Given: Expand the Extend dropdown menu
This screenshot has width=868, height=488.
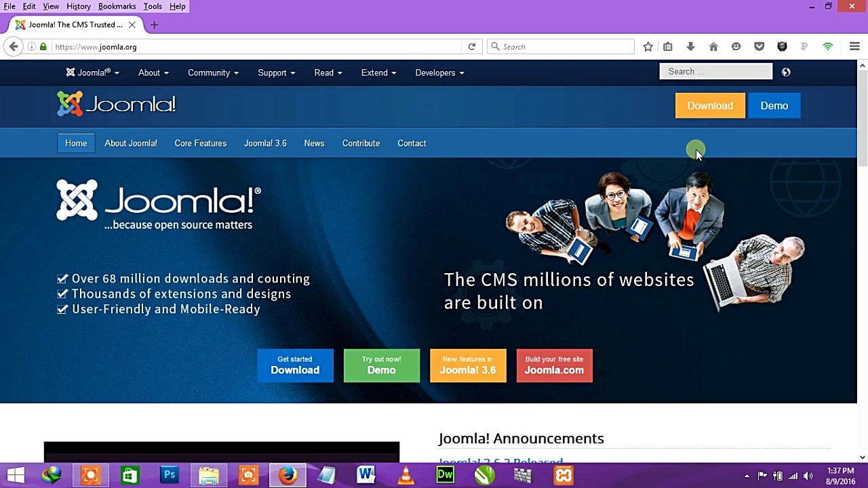Looking at the screenshot, I should 378,73.
